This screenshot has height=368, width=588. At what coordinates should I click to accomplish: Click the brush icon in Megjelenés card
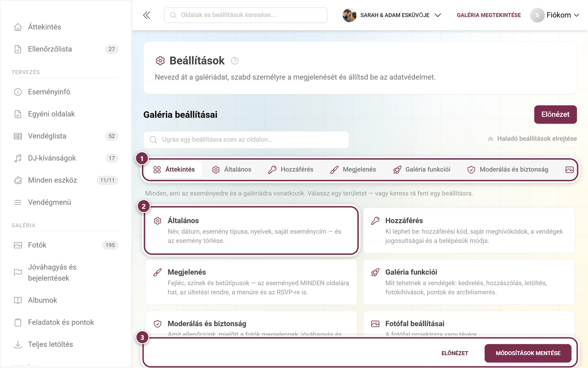[x=158, y=272]
